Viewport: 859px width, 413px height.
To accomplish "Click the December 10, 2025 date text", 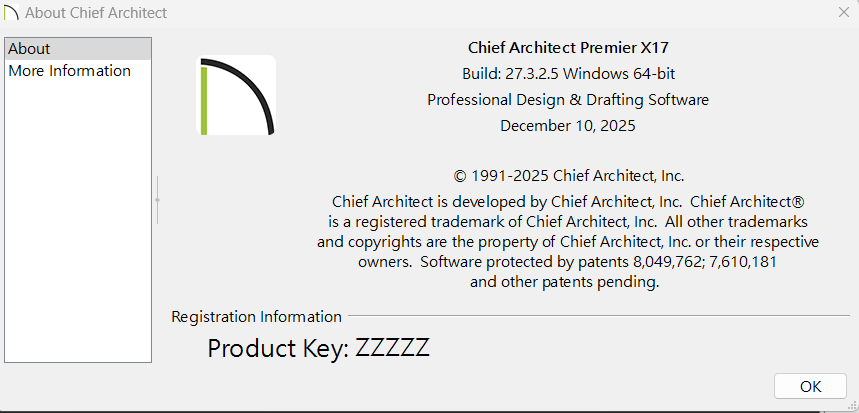I will (567, 125).
